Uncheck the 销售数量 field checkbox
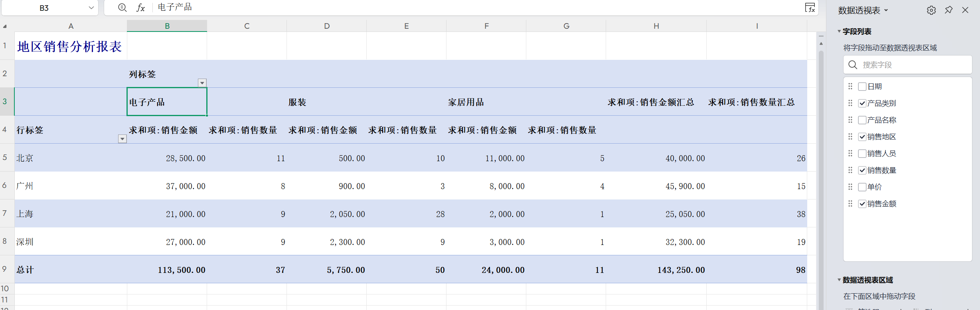Viewport: 980px width, 310px height. click(862, 170)
